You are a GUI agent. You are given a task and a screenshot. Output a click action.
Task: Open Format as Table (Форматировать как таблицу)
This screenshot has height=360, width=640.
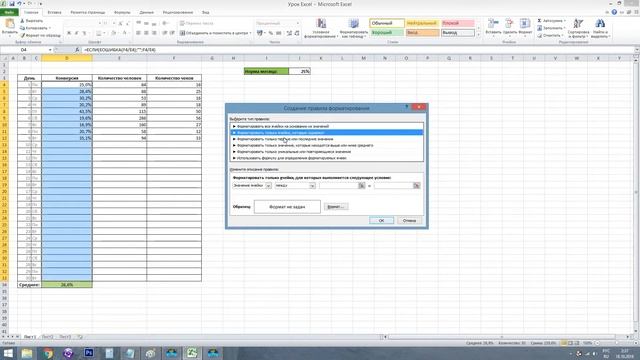pyautogui.click(x=354, y=28)
